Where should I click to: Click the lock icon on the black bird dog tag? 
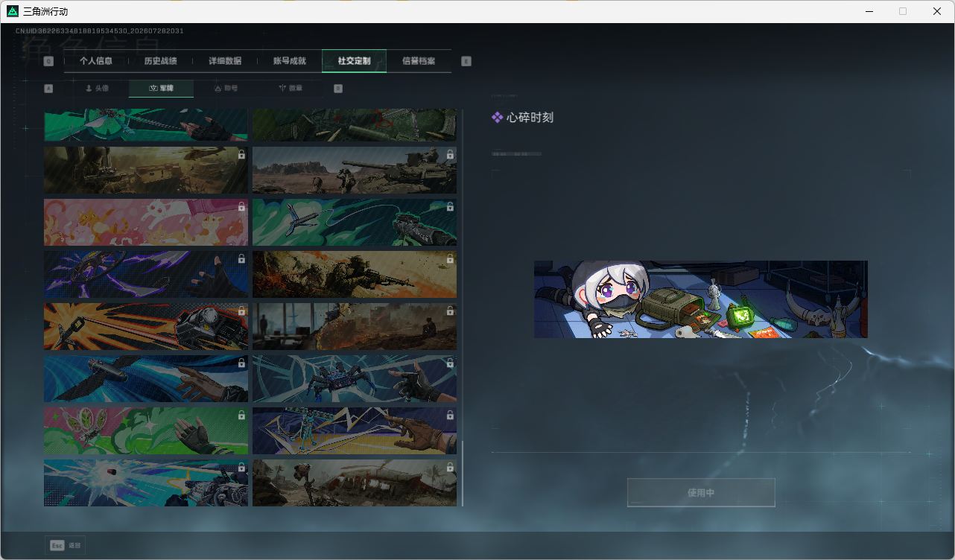(x=241, y=363)
